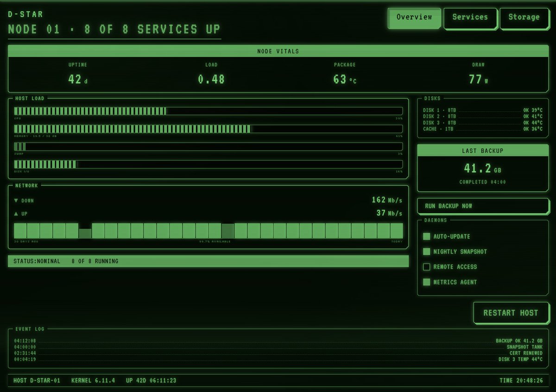
Task: Click the 'DISK 3 · 8TB' row
Action: pos(482,123)
